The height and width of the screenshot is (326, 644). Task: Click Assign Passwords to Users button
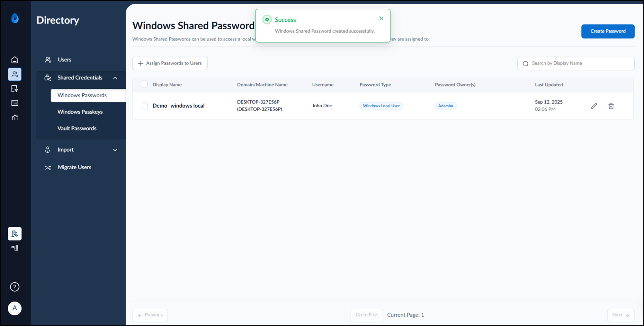170,63
